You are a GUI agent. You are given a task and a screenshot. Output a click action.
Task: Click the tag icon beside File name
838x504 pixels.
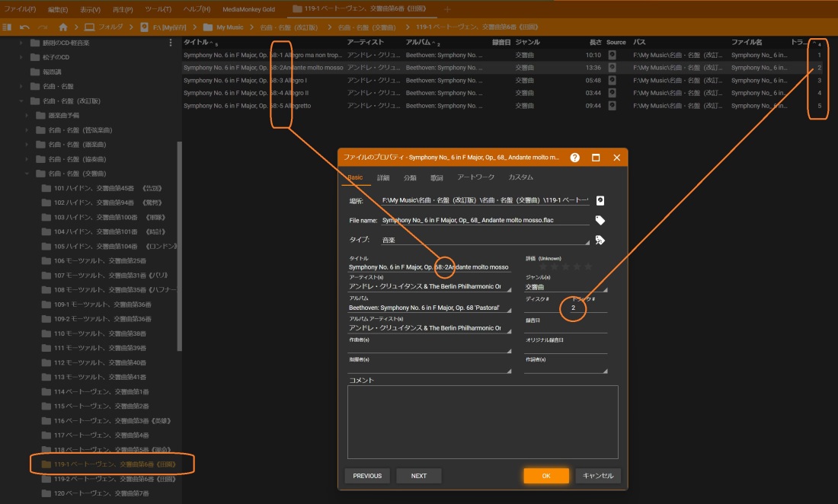pyautogui.click(x=600, y=220)
